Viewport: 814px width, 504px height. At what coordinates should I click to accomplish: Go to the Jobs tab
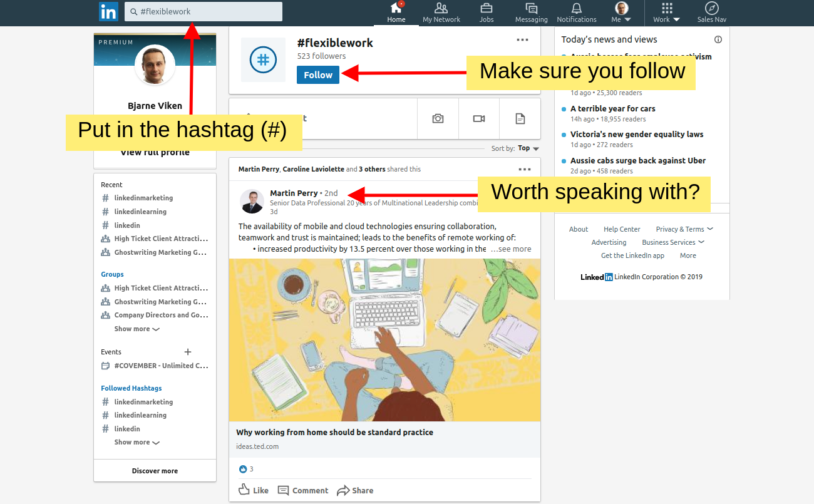pos(487,13)
